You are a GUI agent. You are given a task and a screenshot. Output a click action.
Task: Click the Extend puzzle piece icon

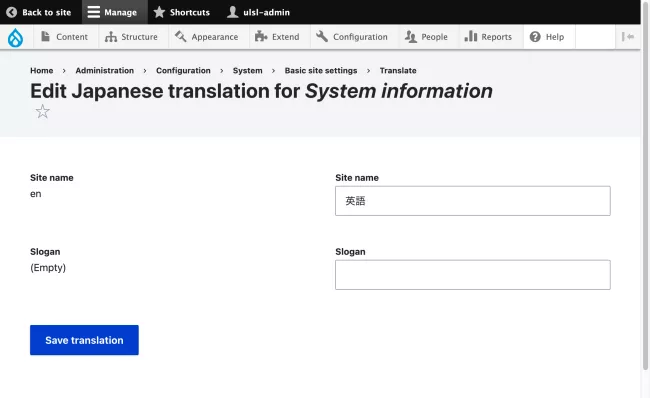261,36
